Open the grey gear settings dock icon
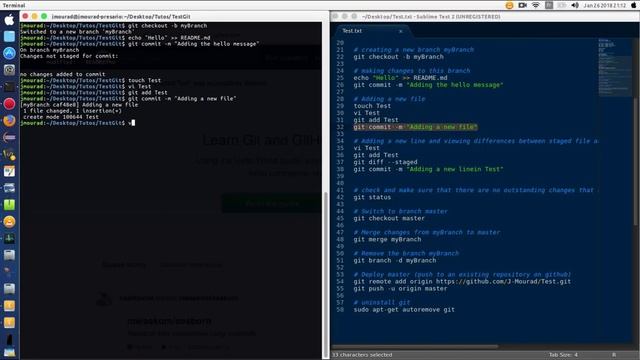 click(9, 70)
